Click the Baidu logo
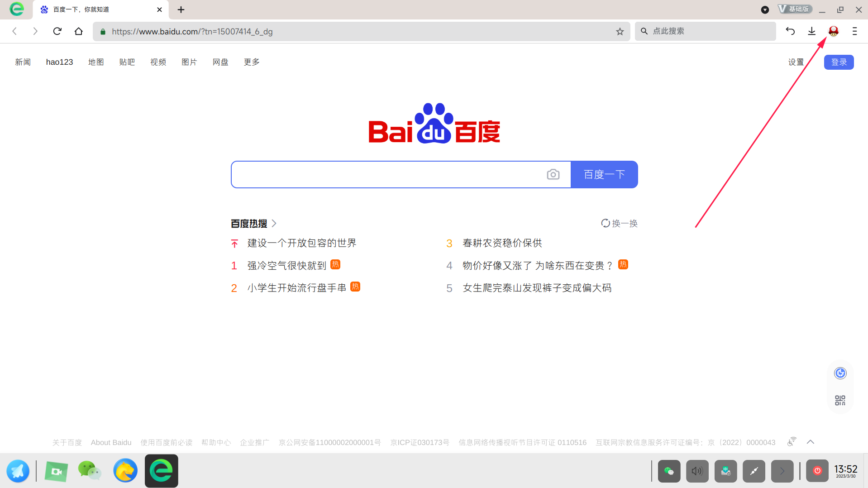 click(x=434, y=123)
